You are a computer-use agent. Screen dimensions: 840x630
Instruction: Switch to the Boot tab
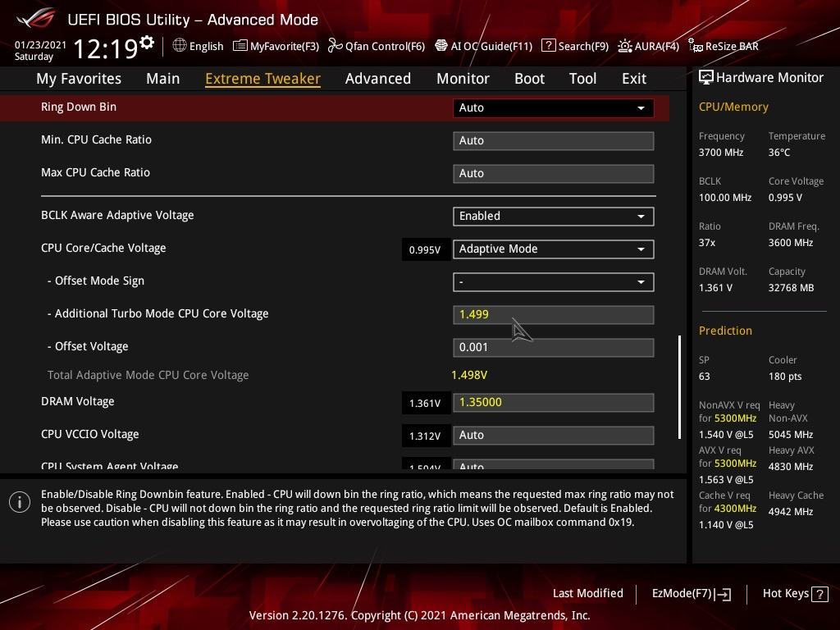pos(529,79)
